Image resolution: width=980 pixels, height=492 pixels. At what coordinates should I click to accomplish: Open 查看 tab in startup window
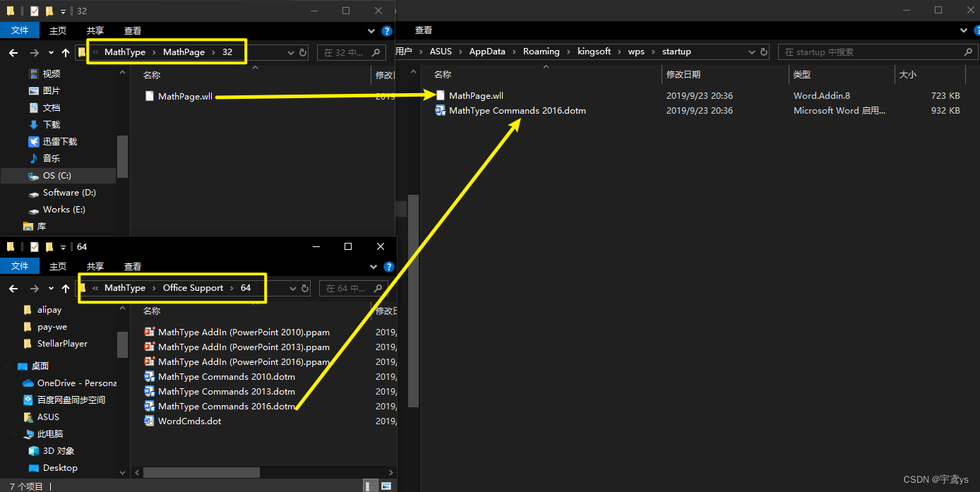pos(424,30)
